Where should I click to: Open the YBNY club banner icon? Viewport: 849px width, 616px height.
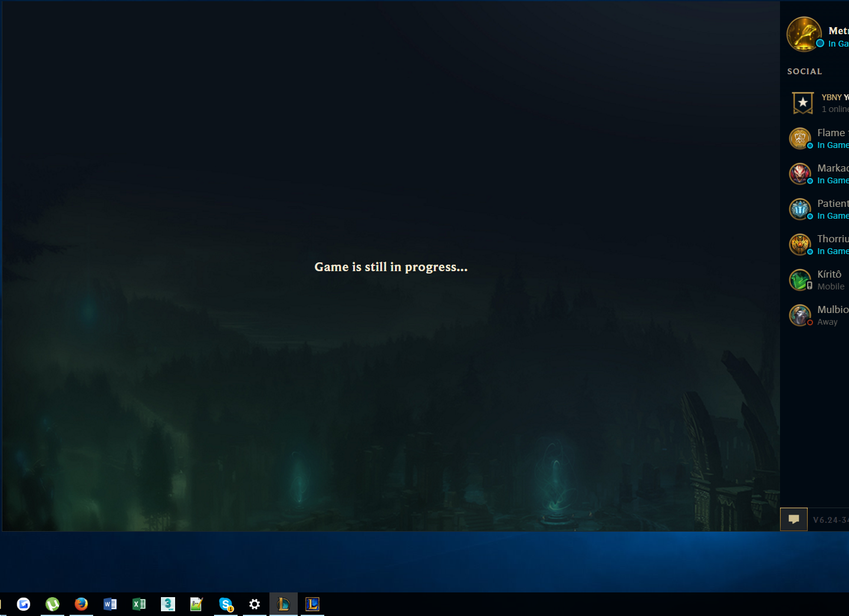(802, 103)
